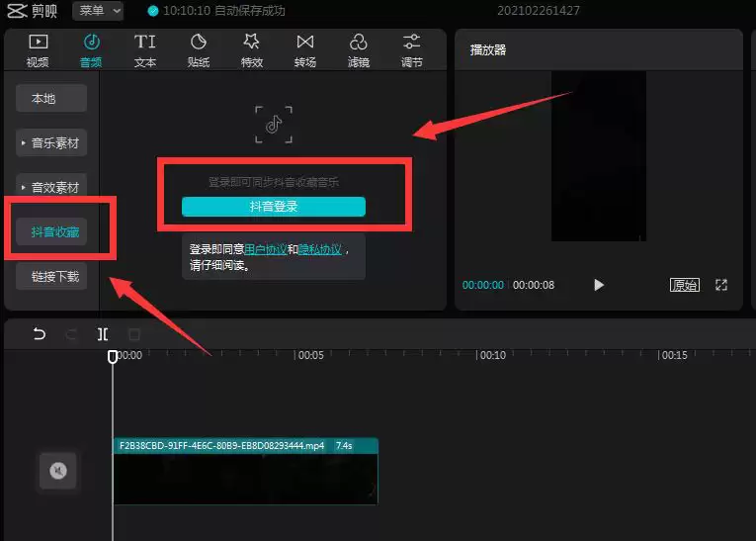Open the 转场 (Transitions) panel
Screen dimensions: 756x541
305,49
